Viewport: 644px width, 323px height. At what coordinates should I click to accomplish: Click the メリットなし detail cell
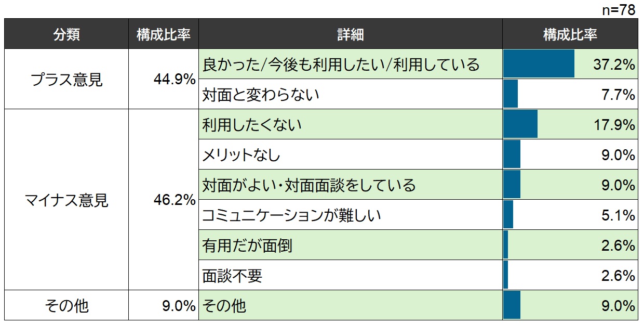click(x=241, y=155)
